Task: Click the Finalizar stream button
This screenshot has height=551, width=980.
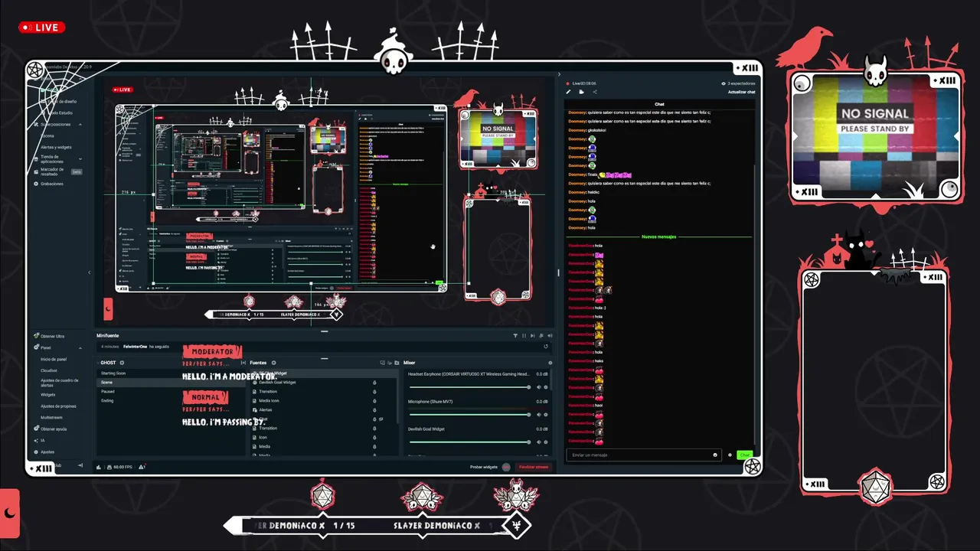Action: [x=534, y=467]
